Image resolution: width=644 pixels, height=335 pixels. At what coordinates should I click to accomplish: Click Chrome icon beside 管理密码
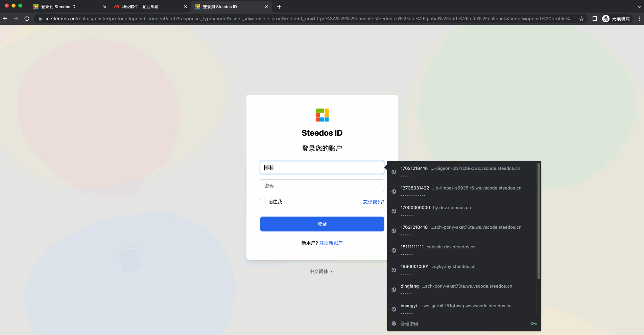[x=394, y=323]
